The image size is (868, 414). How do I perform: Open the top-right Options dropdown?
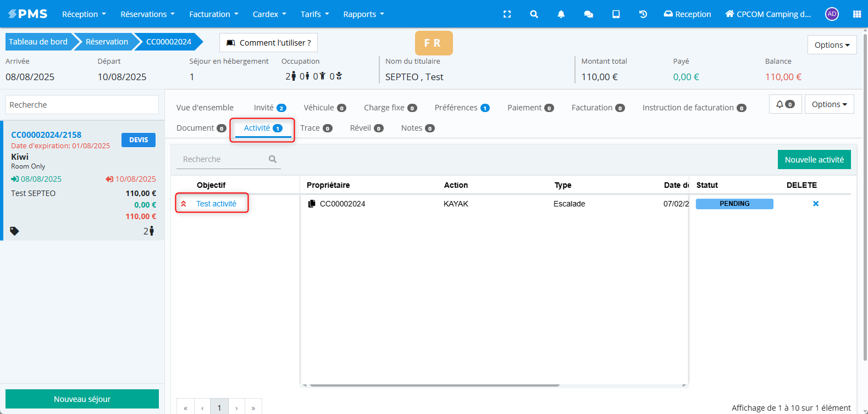(x=831, y=45)
